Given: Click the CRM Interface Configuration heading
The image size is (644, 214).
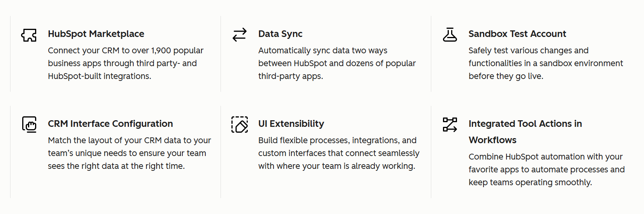Looking at the screenshot, I should [110, 124].
